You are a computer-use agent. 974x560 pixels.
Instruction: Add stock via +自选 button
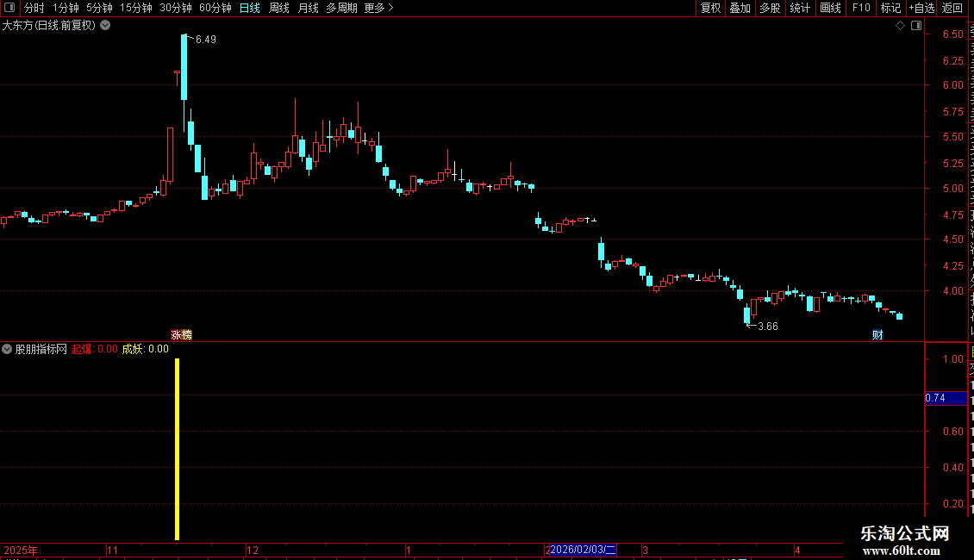coord(921,8)
